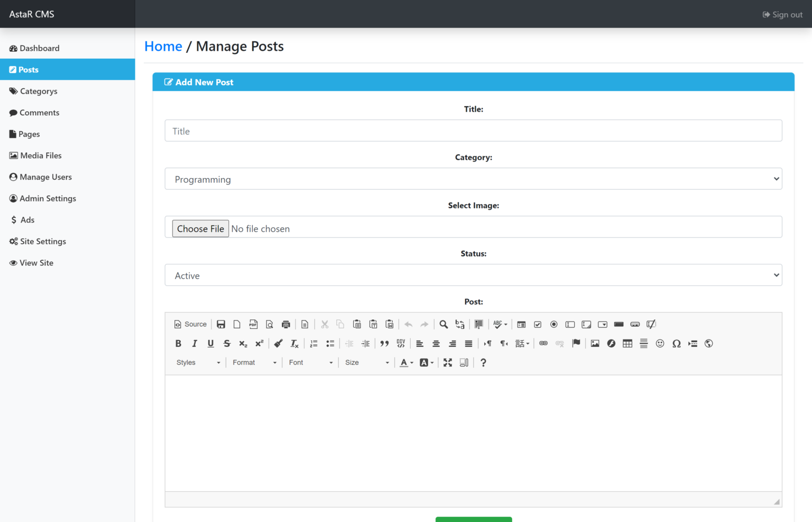This screenshot has height=522, width=812.
Task: Click the Justify alignment icon
Action: coord(468,344)
